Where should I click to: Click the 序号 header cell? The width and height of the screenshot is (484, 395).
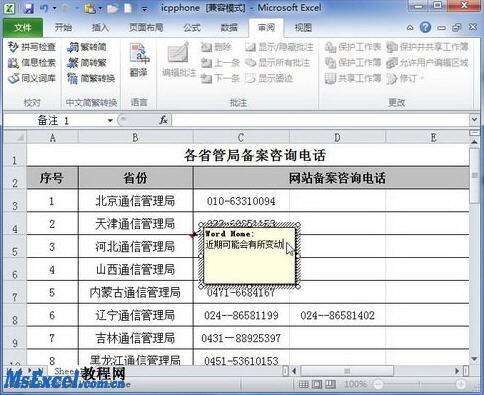pos(52,178)
